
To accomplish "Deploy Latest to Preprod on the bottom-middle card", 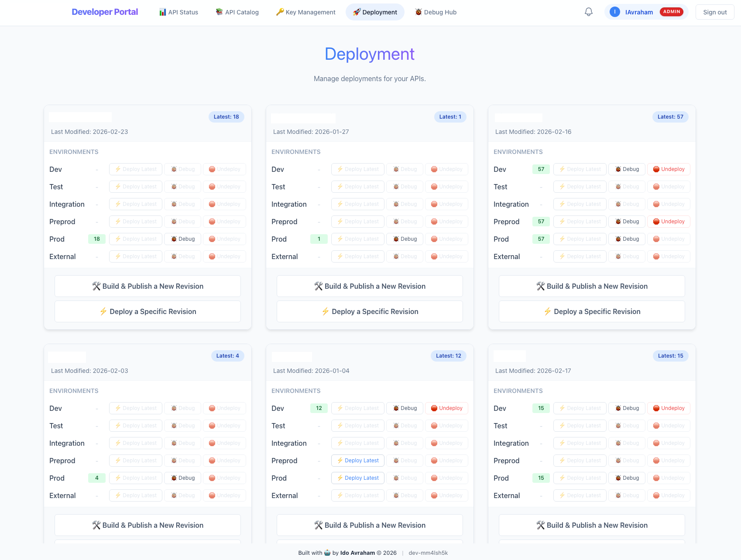I will click(357, 460).
